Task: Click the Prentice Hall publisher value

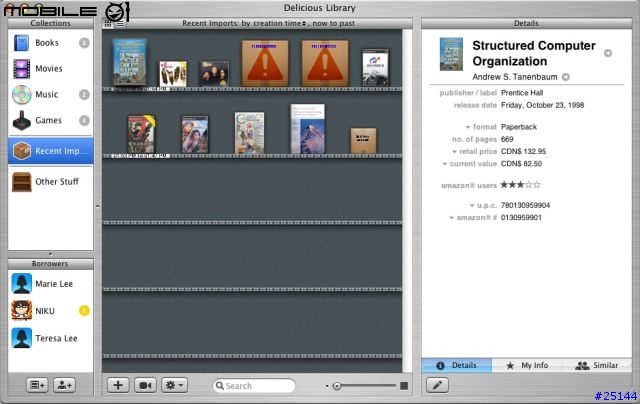Action: pos(522,93)
